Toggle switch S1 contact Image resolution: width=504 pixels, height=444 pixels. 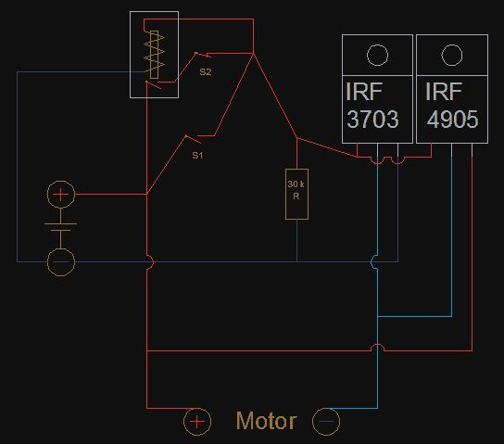click(x=194, y=139)
